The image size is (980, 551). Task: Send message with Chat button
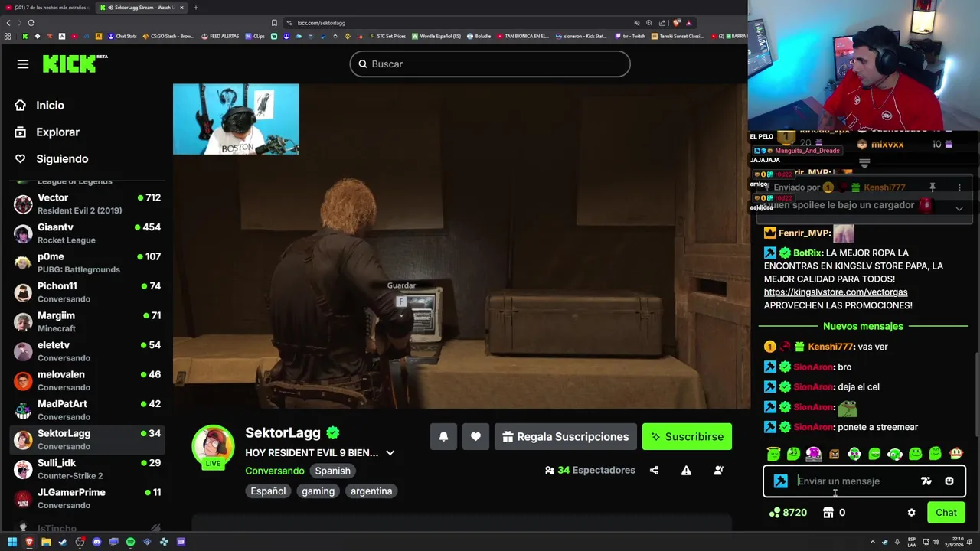pos(946,513)
